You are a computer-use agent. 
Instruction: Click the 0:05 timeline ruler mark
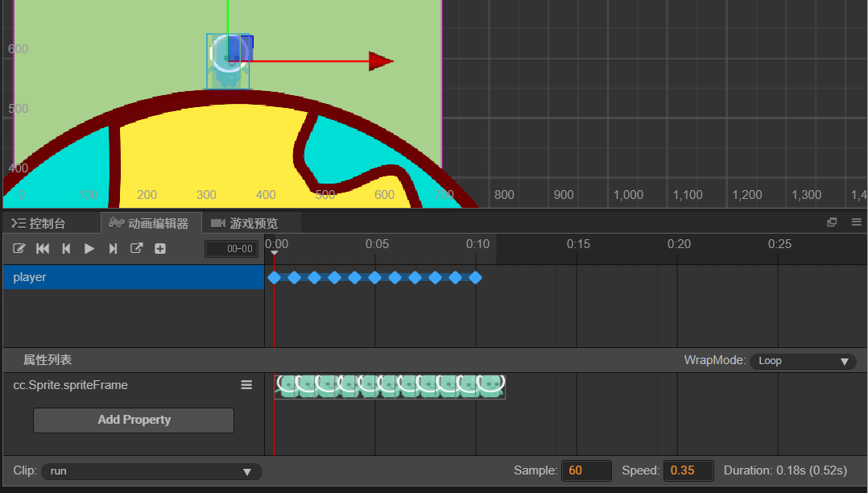tap(377, 244)
